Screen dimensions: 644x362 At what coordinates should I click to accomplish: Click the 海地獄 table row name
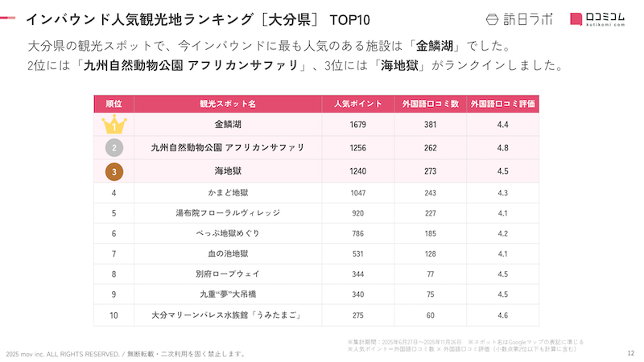click(x=228, y=171)
